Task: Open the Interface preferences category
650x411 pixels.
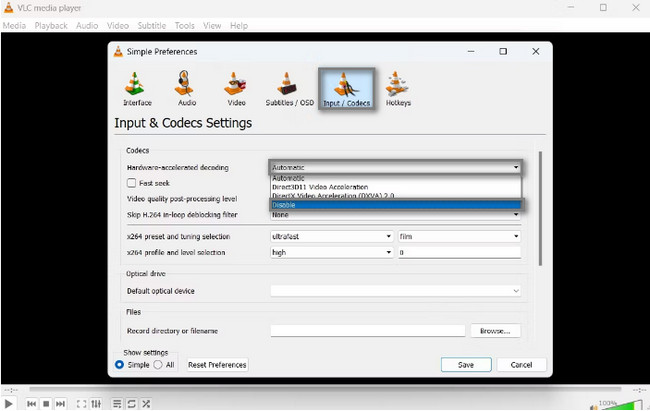Action: click(x=137, y=89)
